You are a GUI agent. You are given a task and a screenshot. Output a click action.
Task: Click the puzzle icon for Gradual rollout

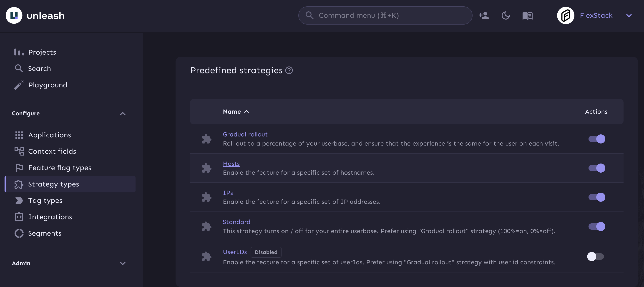coord(206,139)
